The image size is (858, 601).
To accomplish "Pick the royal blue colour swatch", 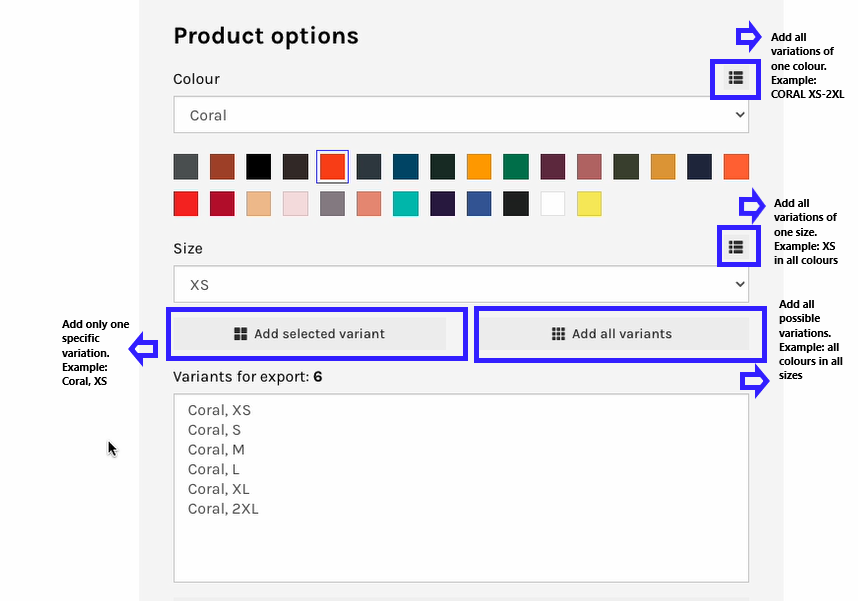I will click(479, 204).
